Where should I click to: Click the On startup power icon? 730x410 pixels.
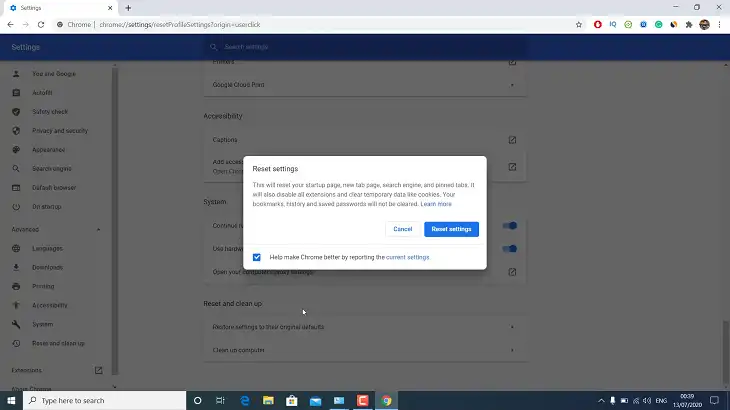(x=16, y=207)
